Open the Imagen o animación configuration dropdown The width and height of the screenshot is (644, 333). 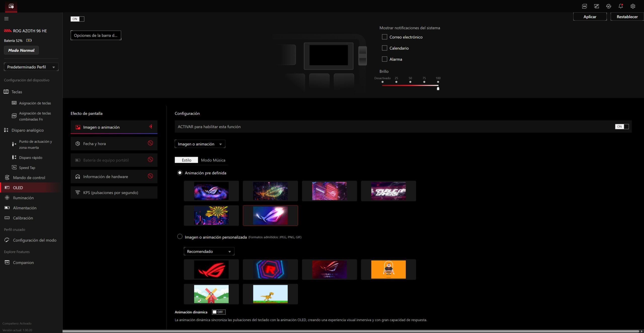coord(200,144)
